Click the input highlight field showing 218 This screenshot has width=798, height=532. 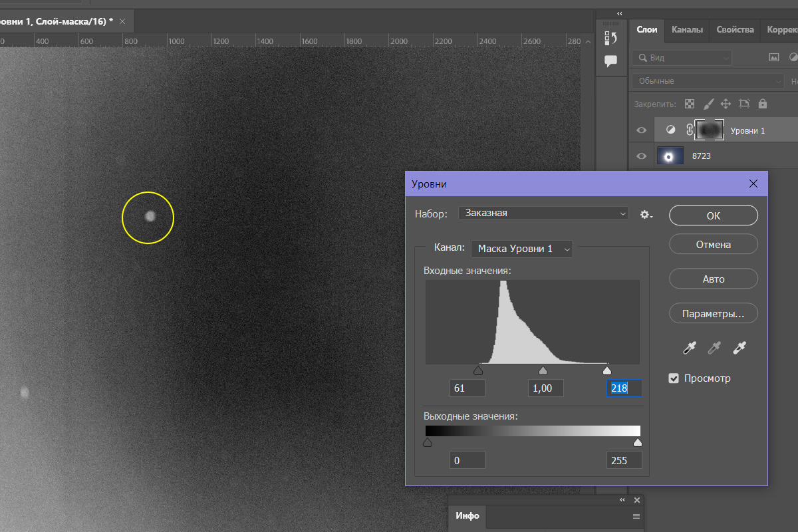coord(624,388)
